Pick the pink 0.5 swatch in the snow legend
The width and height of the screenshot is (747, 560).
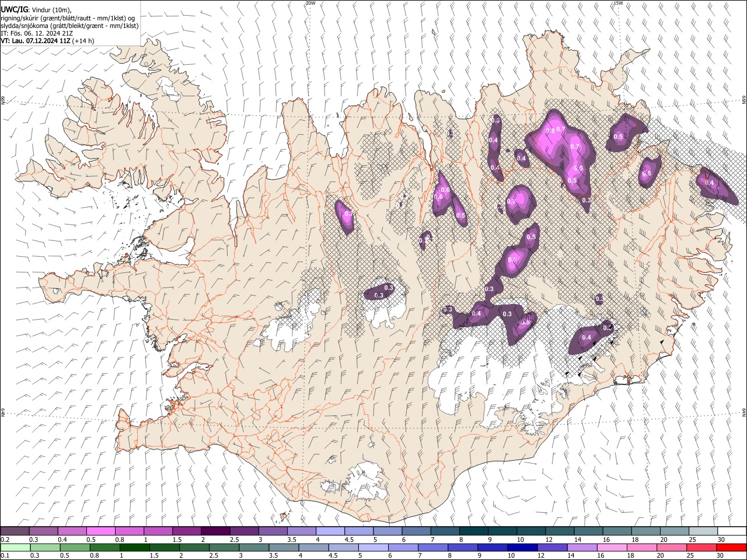101,531
